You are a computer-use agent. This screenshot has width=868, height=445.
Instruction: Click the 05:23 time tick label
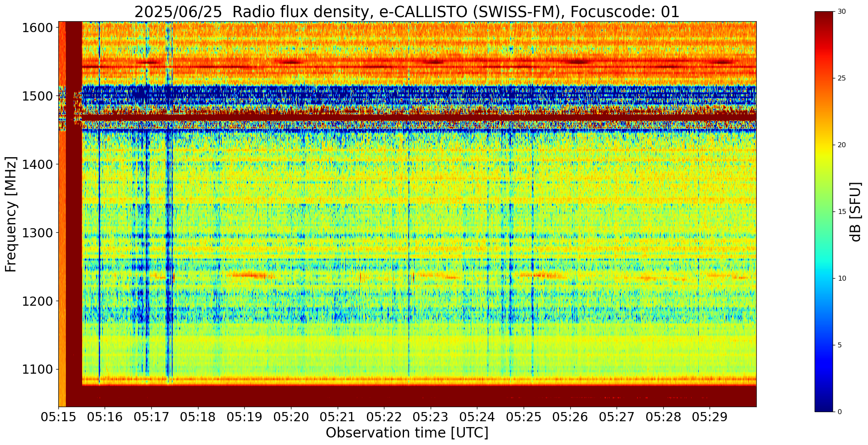tap(431, 417)
